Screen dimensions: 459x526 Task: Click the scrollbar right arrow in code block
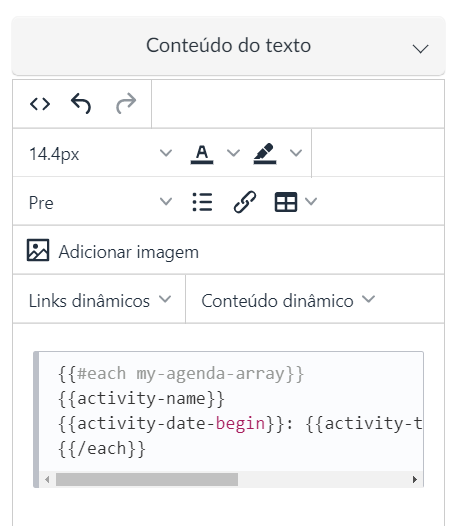click(415, 479)
